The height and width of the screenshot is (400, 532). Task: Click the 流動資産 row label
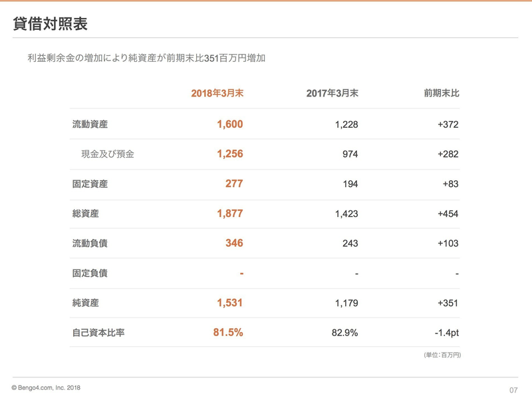coord(90,124)
